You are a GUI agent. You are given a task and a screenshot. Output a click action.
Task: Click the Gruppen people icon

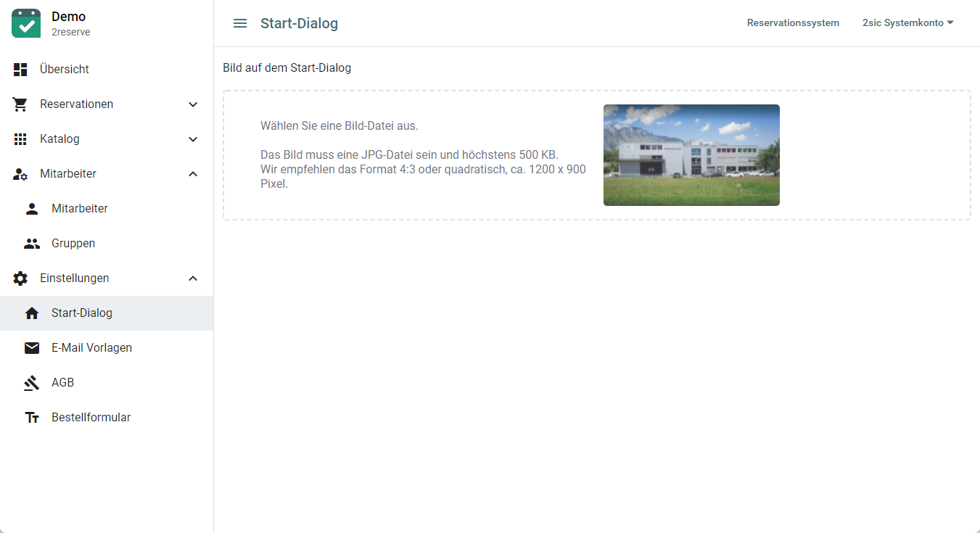coord(32,244)
